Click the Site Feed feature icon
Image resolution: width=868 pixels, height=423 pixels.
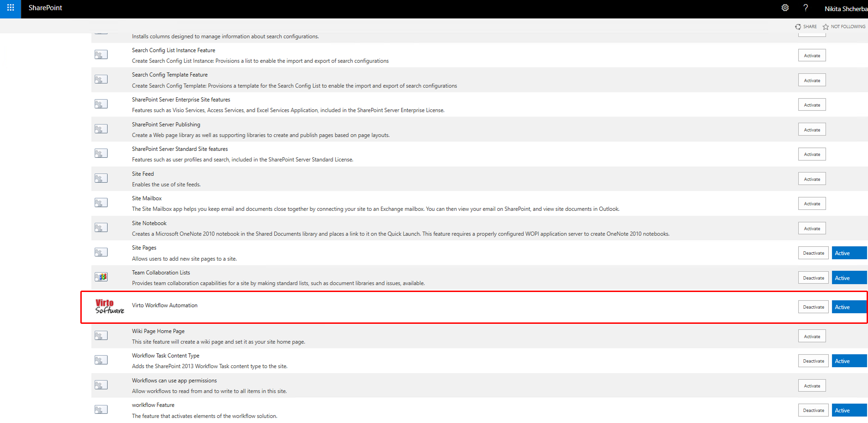coord(101,178)
